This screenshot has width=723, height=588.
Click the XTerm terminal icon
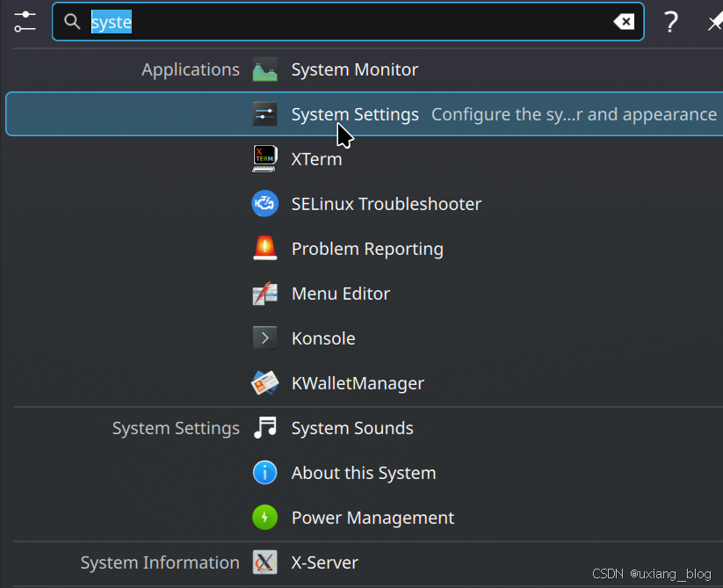[x=265, y=159]
